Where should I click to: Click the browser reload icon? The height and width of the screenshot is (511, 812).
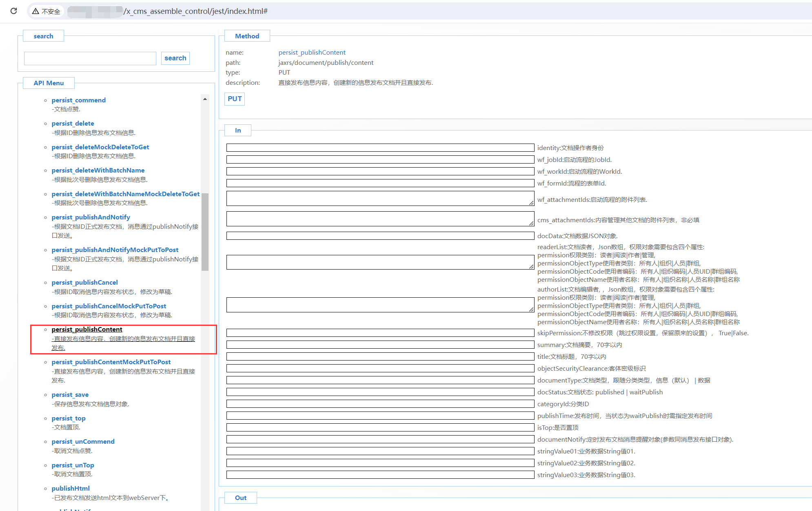tap(14, 11)
